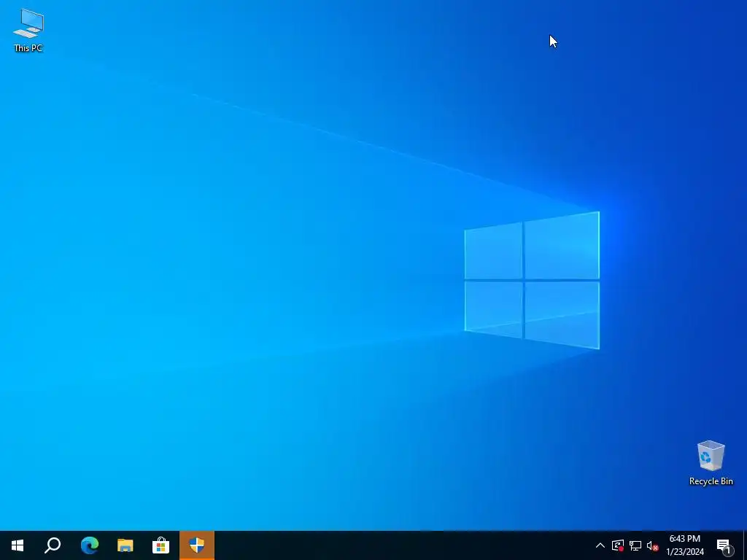Viewport: 747px width, 560px height.
Task: Select the Recycle Bin desktop icon
Action: point(711,463)
